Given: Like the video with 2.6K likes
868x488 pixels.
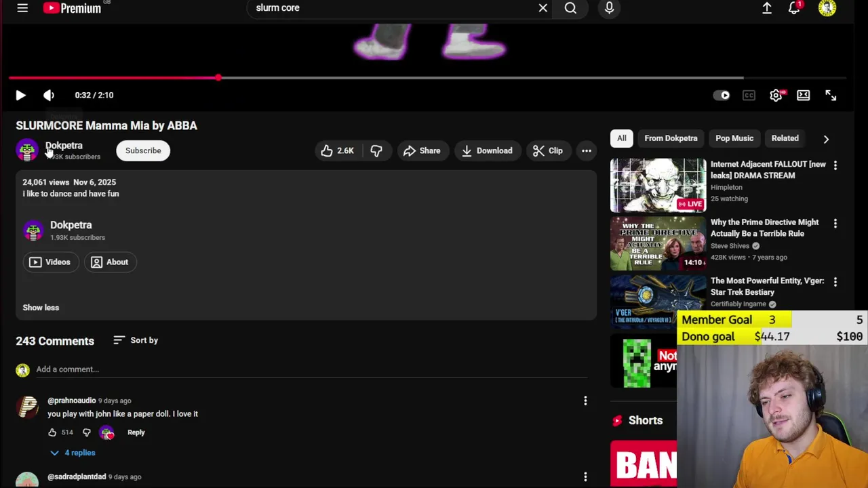Looking at the screenshot, I should tap(337, 150).
